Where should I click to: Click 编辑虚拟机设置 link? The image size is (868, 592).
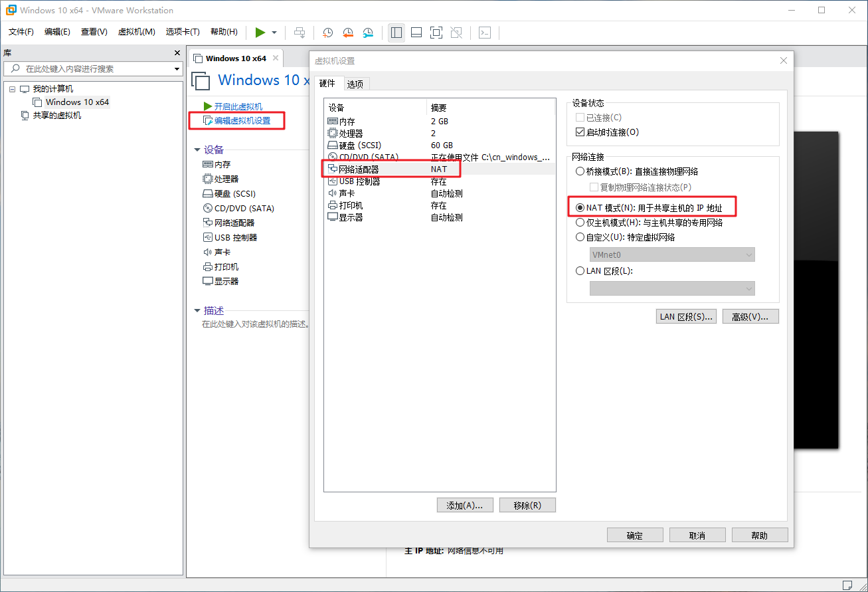[x=242, y=121]
